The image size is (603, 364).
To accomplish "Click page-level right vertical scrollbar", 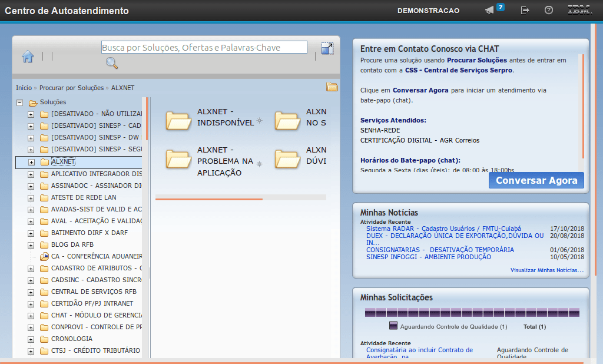I will pos(595,149).
